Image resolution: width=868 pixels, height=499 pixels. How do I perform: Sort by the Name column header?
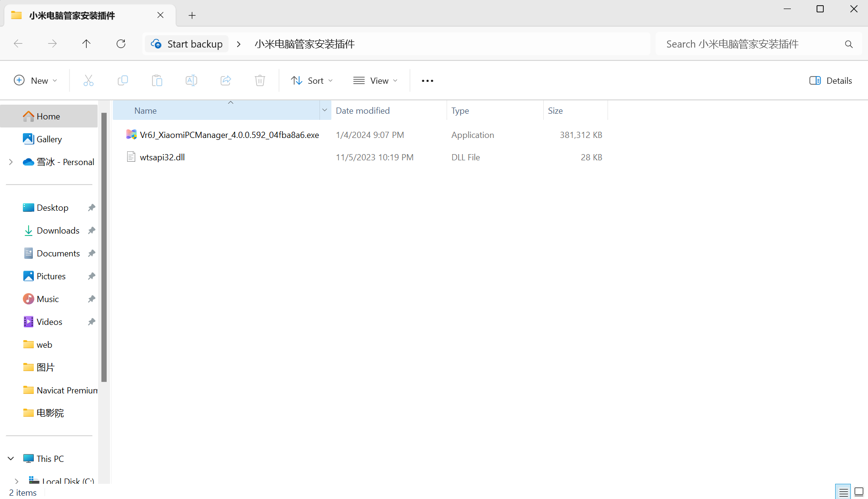point(217,110)
